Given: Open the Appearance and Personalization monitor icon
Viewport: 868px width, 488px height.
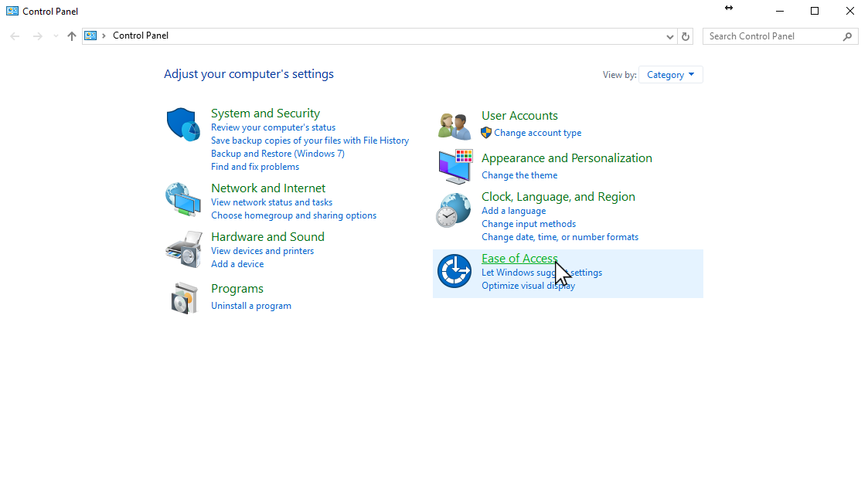Looking at the screenshot, I should tap(454, 166).
